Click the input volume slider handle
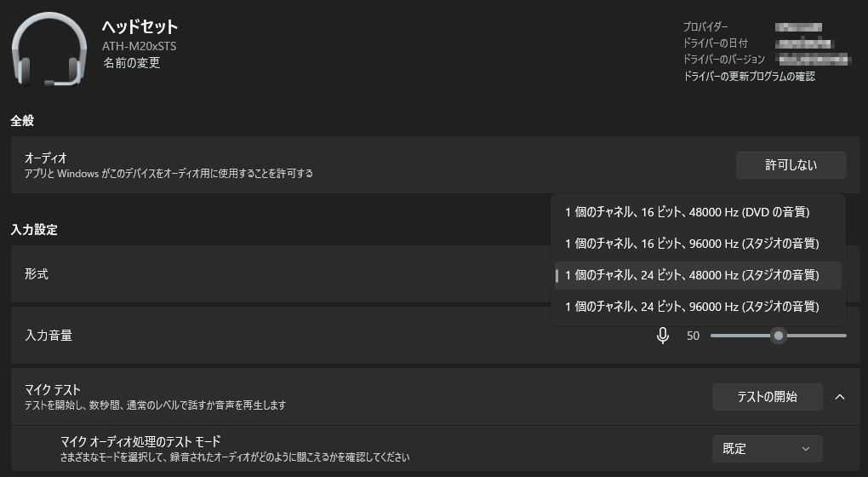Image resolution: width=868 pixels, height=477 pixels. click(x=779, y=336)
